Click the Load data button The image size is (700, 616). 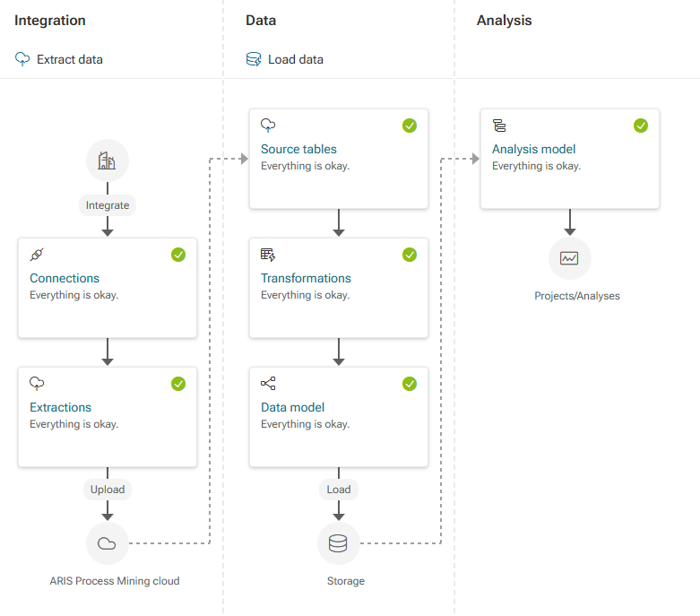pos(285,59)
